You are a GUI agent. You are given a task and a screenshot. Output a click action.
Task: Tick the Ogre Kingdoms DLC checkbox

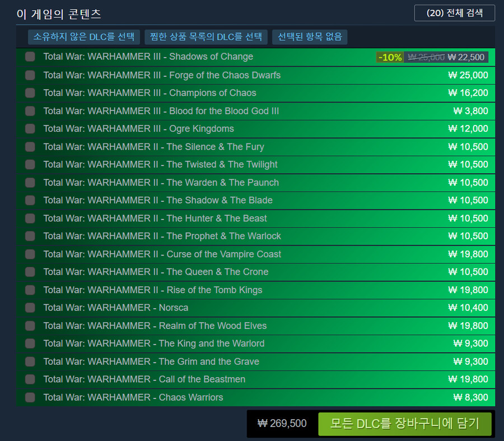30,129
